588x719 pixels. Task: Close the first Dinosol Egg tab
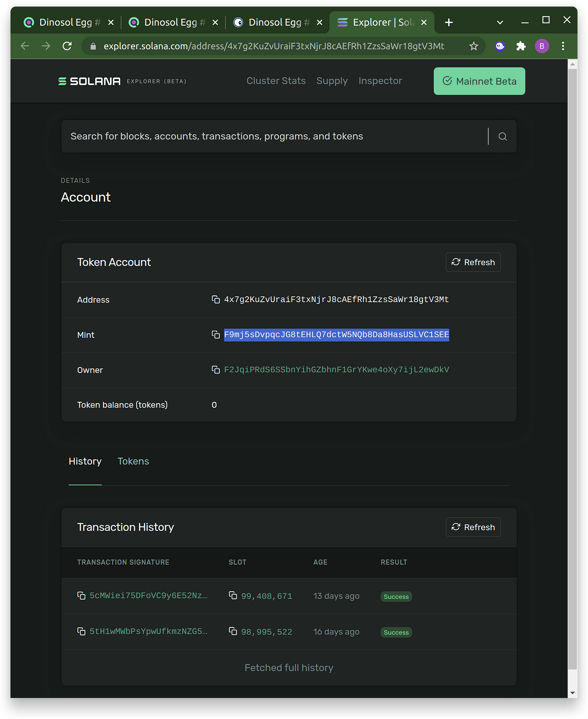click(x=111, y=22)
